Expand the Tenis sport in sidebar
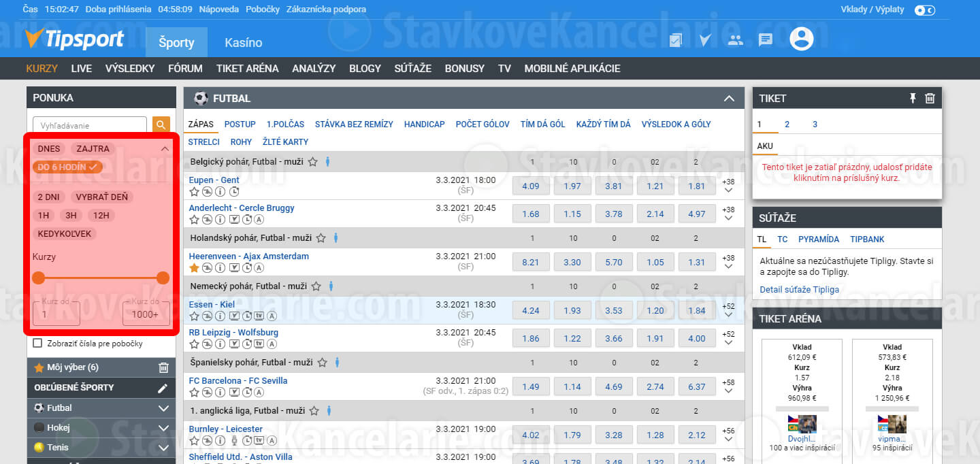 coord(163,448)
